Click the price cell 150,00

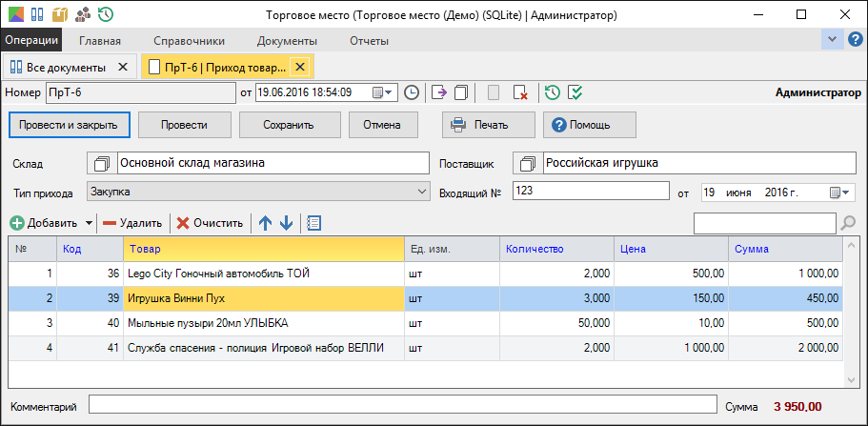pos(672,298)
